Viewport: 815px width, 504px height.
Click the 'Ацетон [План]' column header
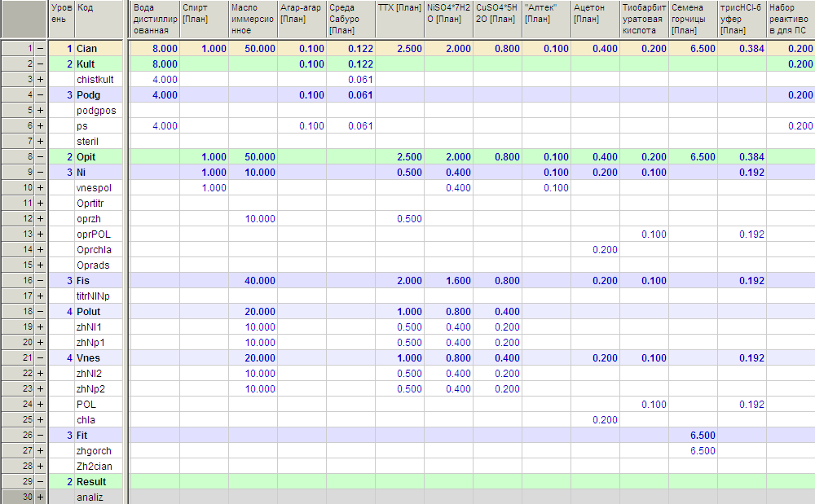595,20
